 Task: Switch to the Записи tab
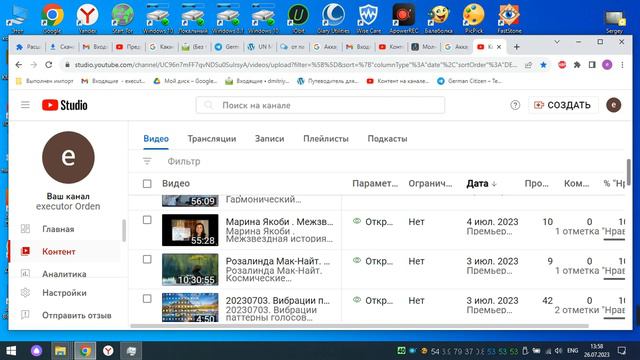[x=269, y=139]
